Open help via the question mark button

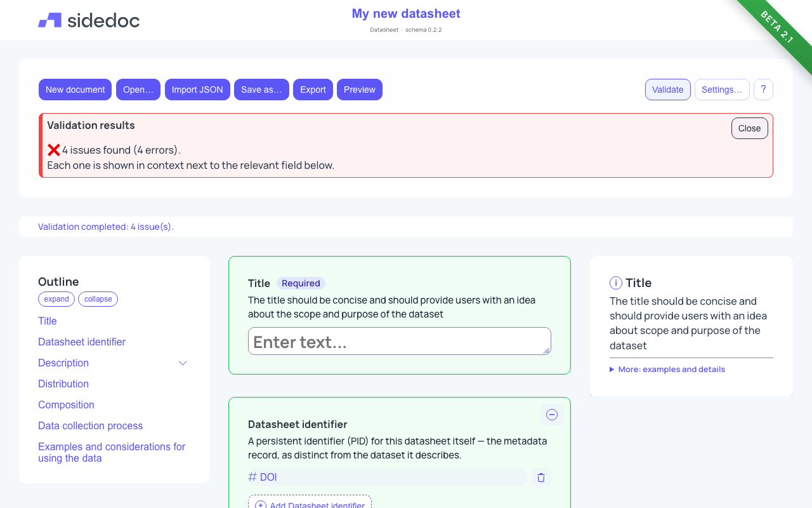763,90
